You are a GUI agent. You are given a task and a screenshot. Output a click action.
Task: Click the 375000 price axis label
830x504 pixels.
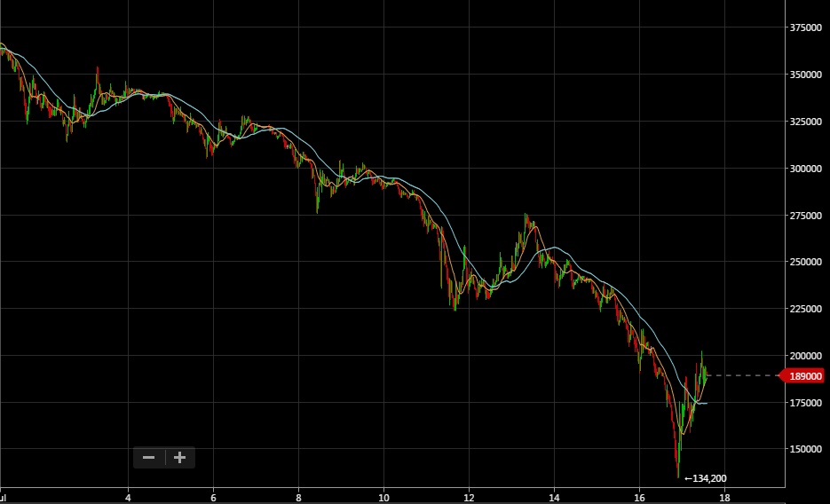805,28
